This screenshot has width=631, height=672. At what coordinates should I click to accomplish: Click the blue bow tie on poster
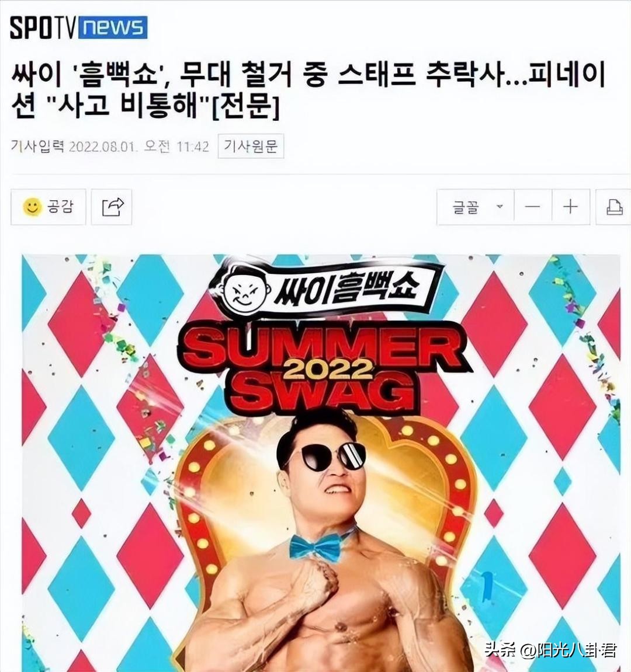[x=317, y=547]
